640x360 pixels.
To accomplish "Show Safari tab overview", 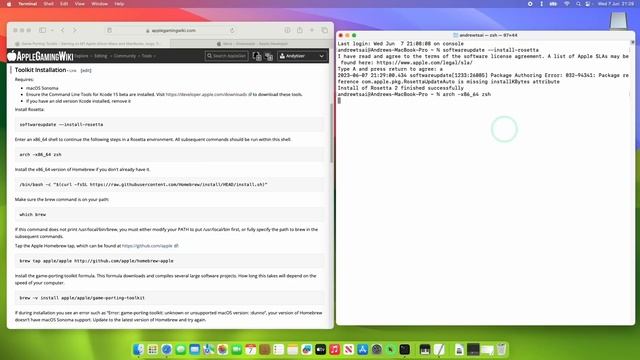I will click(324, 30).
